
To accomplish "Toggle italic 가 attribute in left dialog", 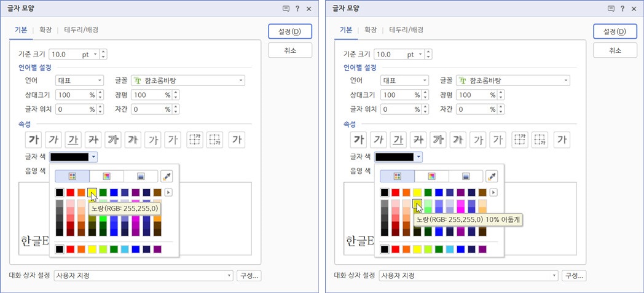I will click(x=53, y=140).
